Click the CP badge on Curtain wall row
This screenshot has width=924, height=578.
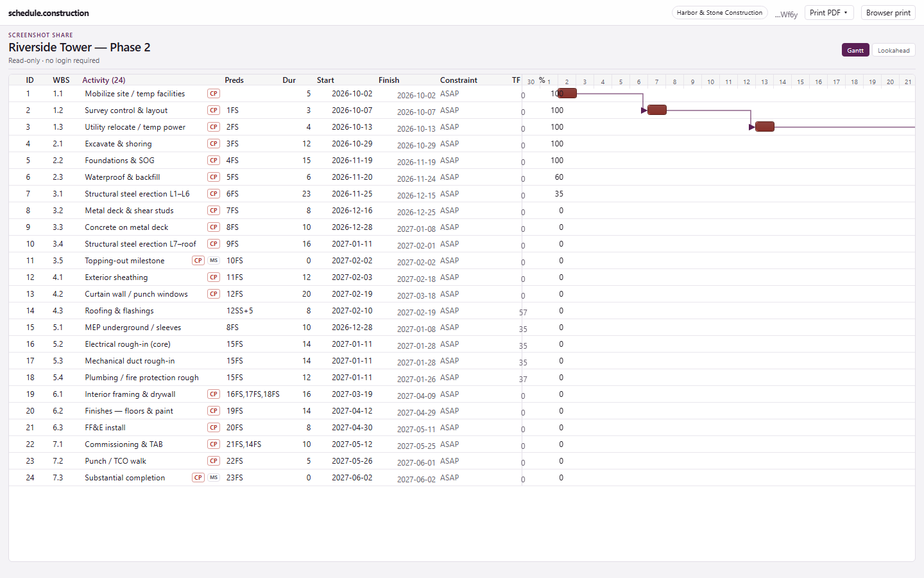(x=214, y=294)
